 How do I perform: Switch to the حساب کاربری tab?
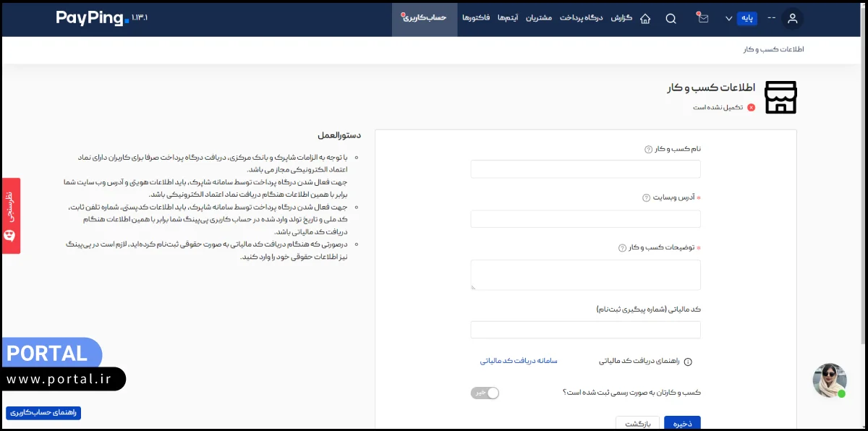click(x=425, y=18)
